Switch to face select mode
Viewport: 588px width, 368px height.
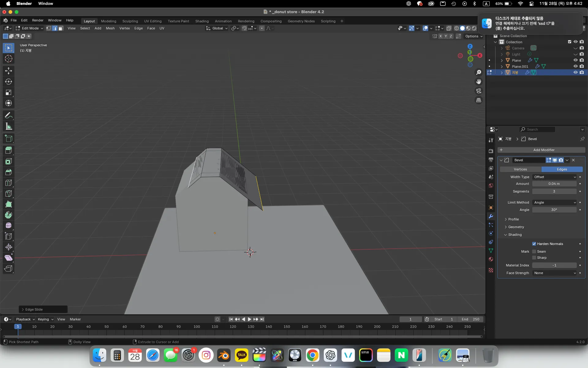[x=61, y=28]
